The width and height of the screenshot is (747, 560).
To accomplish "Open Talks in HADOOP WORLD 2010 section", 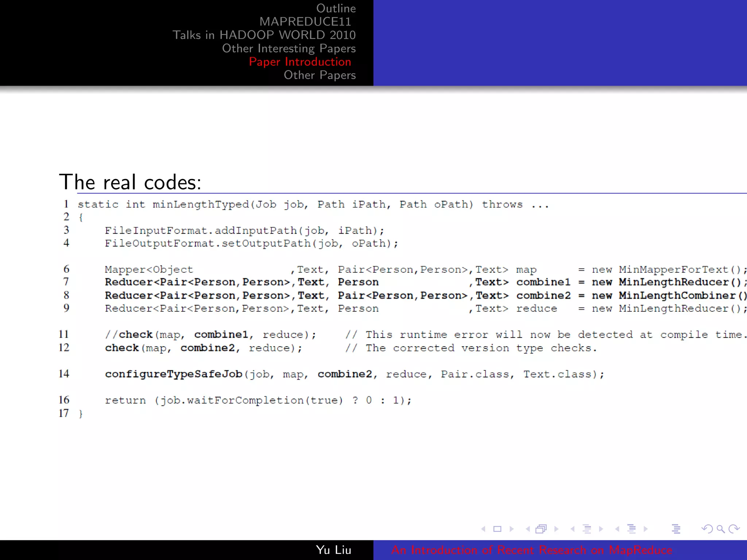I will pos(264,35).
